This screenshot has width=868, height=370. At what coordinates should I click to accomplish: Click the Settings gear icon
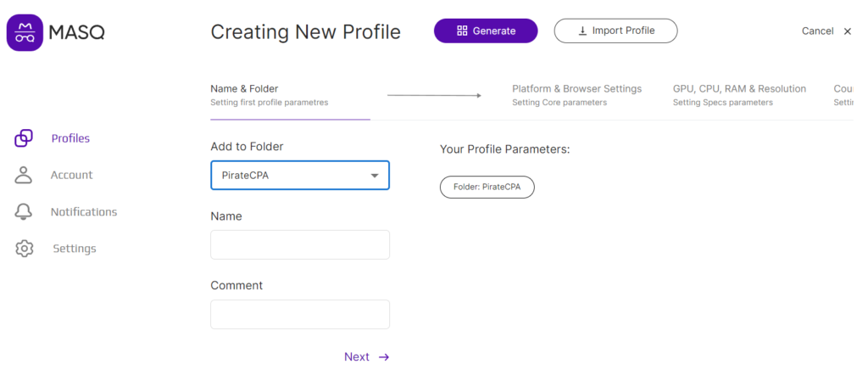24,248
